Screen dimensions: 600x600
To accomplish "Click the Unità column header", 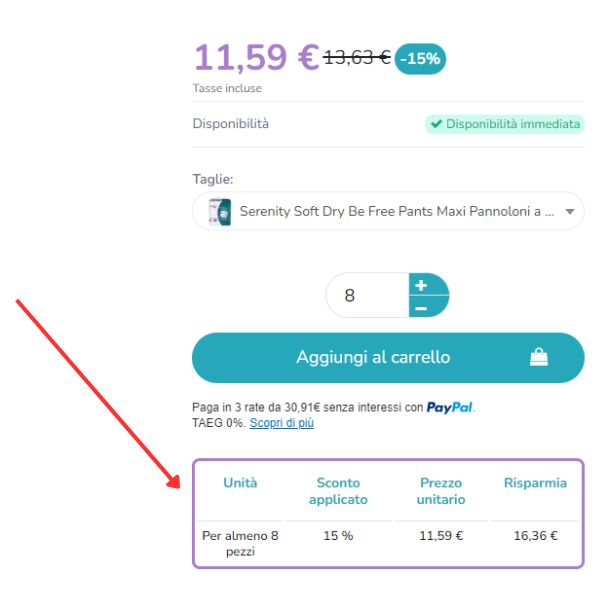I will point(240,482).
